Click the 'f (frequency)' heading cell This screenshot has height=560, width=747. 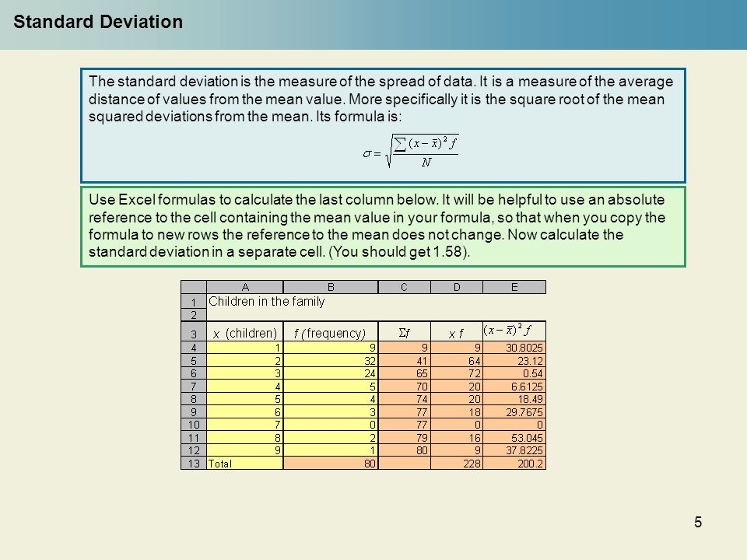tap(331, 332)
